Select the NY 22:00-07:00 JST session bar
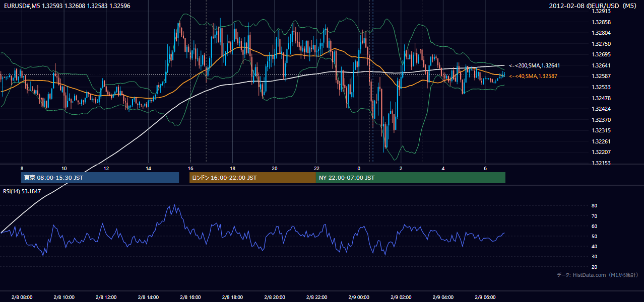Screen dimensions: 644x302 pyautogui.click(x=411, y=178)
